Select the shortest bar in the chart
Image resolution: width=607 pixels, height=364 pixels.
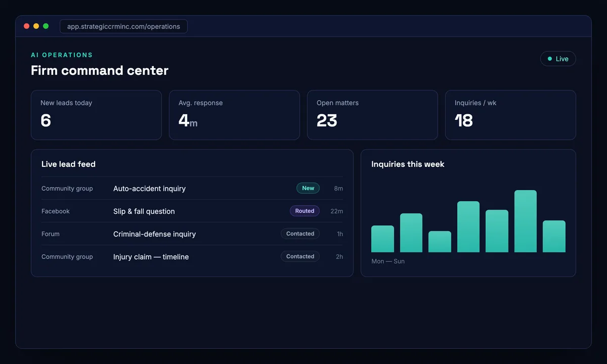point(440,242)
